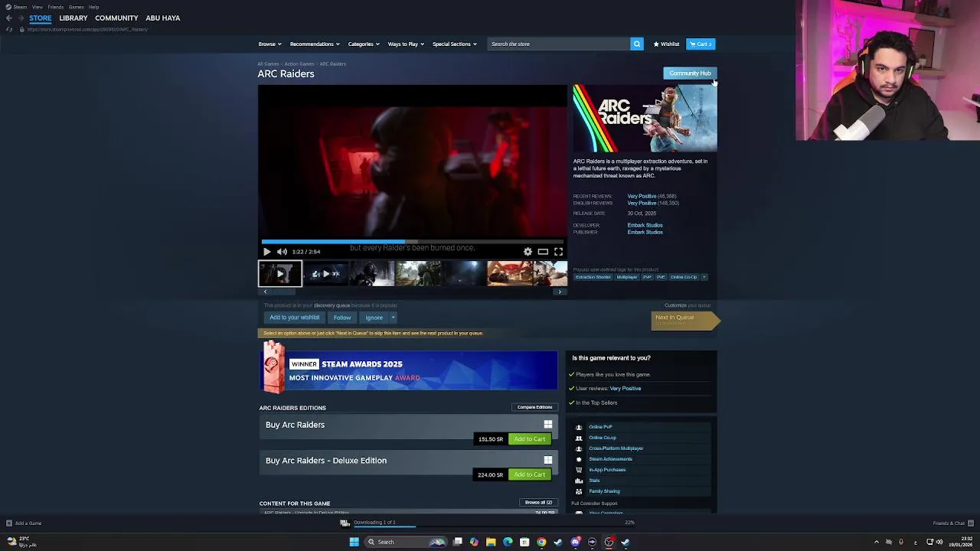
Task: Select first trailer thumbnail
Action: [280, 274]
